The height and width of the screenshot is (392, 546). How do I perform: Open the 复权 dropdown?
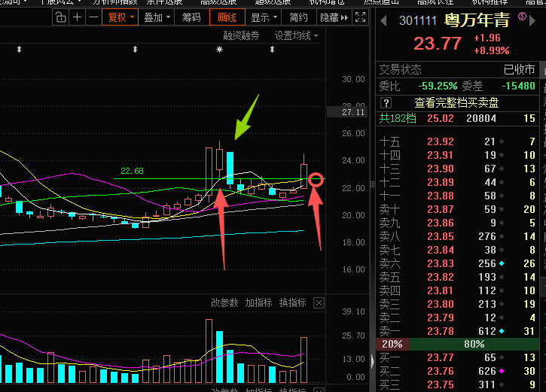coord(120,17)
